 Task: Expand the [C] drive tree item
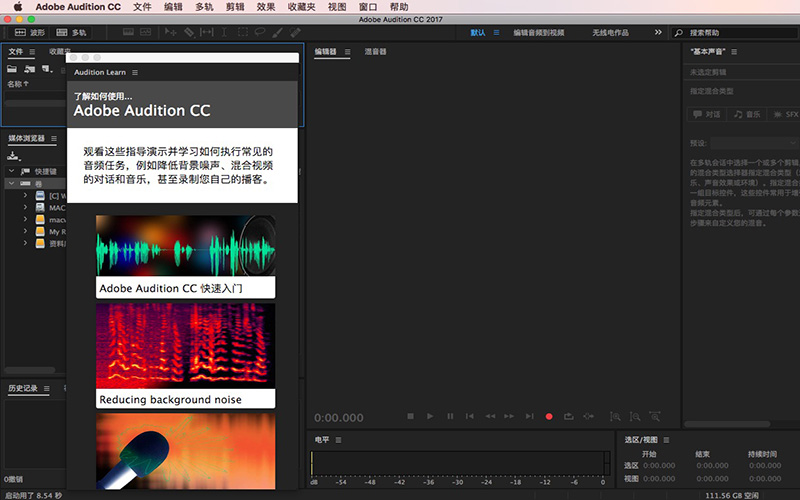(x=25, y=195)
